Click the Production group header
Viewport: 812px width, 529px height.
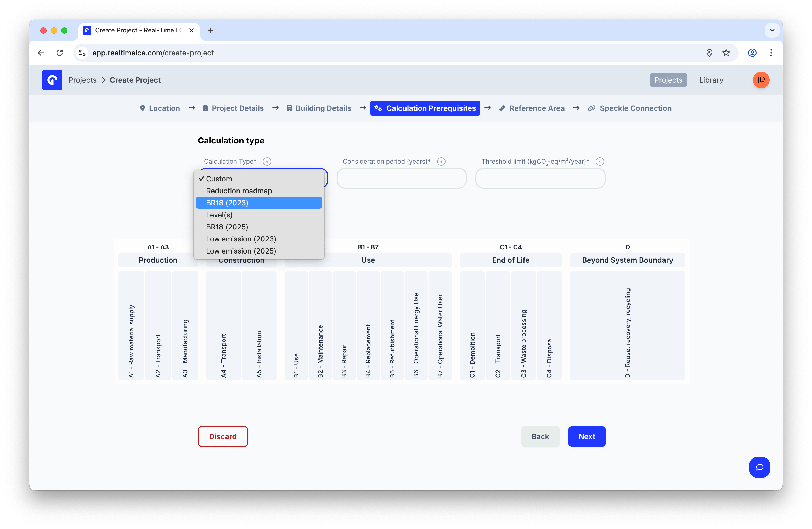coord(158,260)
